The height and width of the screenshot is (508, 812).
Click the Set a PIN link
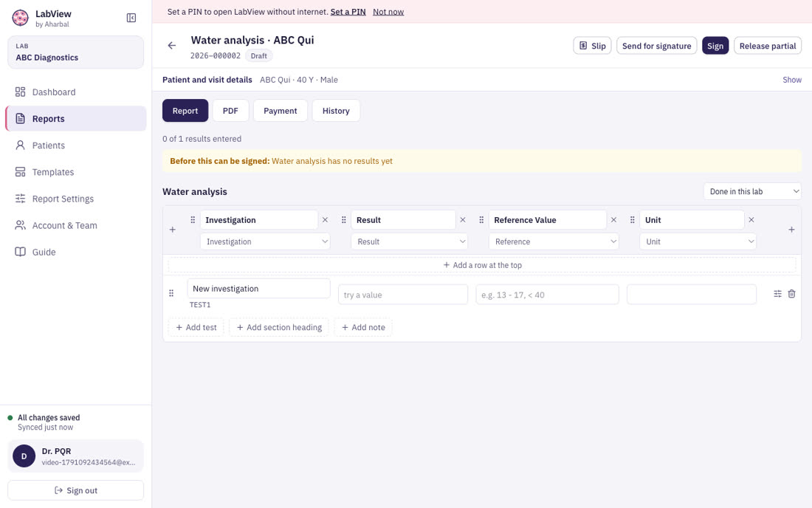[x=348, y=12]
